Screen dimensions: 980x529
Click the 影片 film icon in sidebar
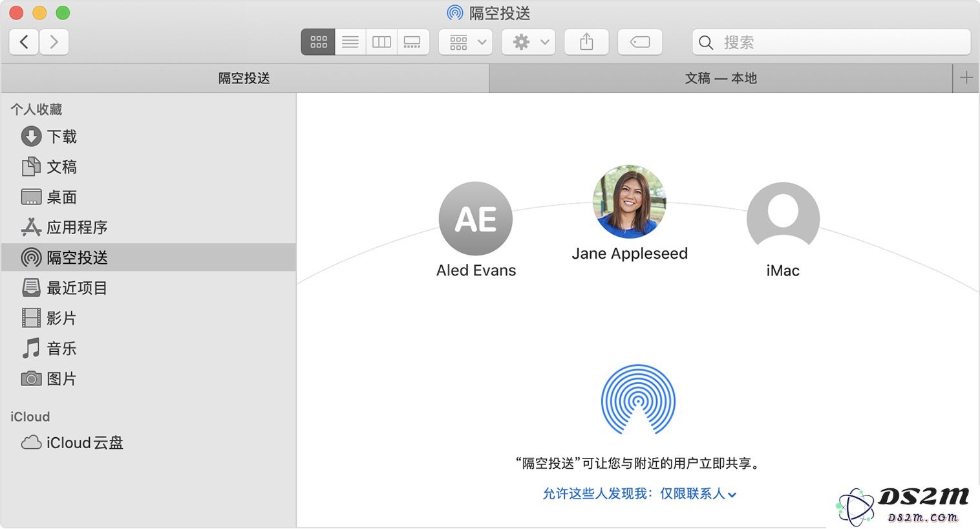(x=31, y=318)
